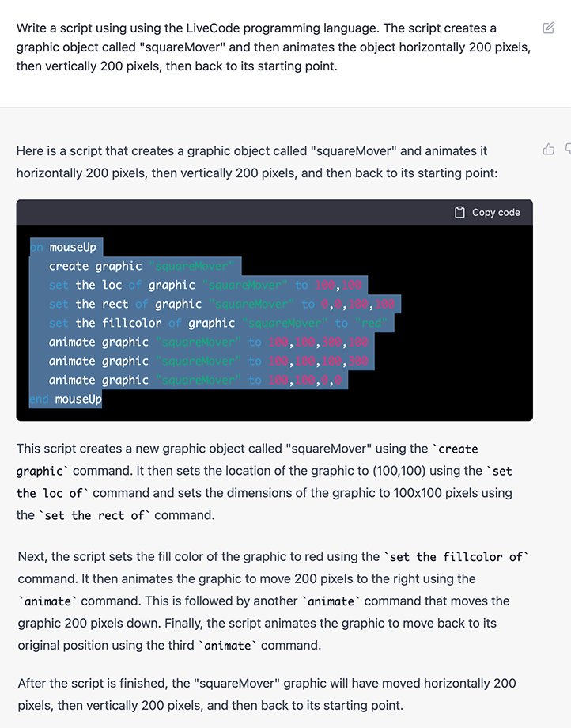Give the response a thumbs up
The image size is (571, 728).
[x=549, y=149]
